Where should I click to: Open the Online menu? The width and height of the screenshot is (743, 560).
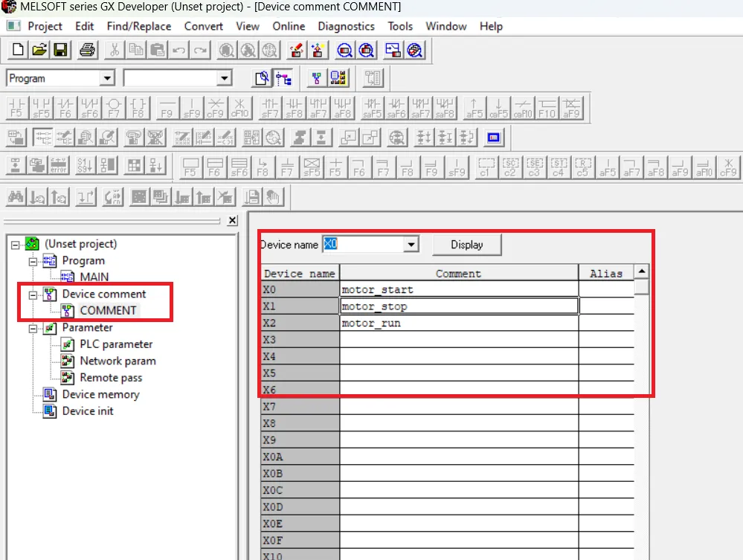289,26
